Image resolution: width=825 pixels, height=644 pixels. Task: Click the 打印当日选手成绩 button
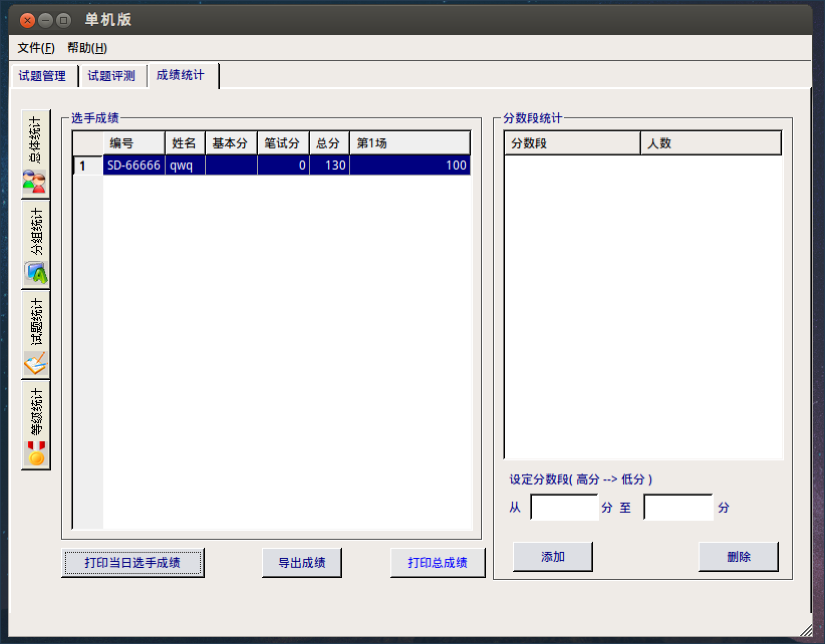click(x=132, y=563)
